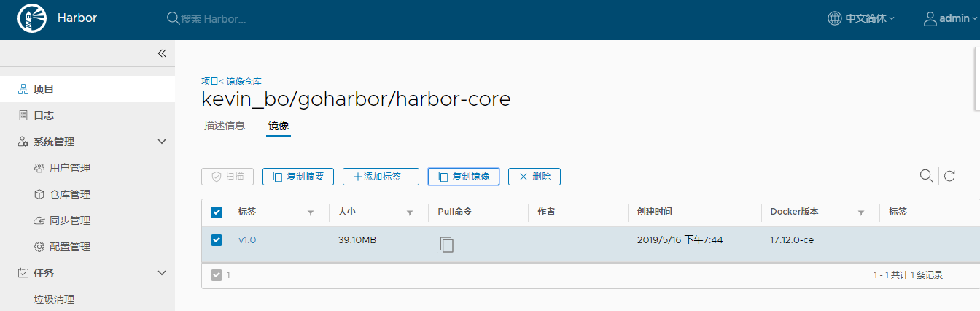Switch to the 描述信息 tab

pos(225,126)
